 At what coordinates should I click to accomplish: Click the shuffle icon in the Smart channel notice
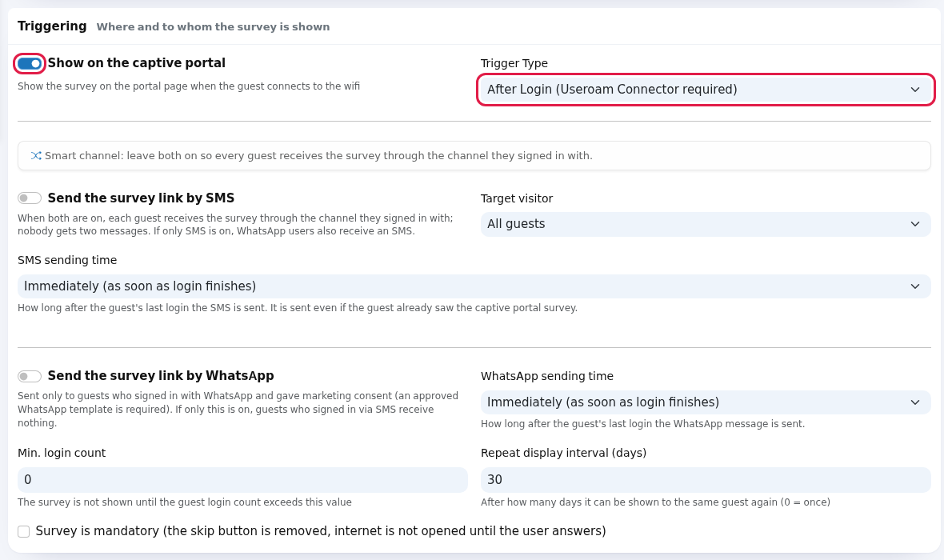coord(36,156)
